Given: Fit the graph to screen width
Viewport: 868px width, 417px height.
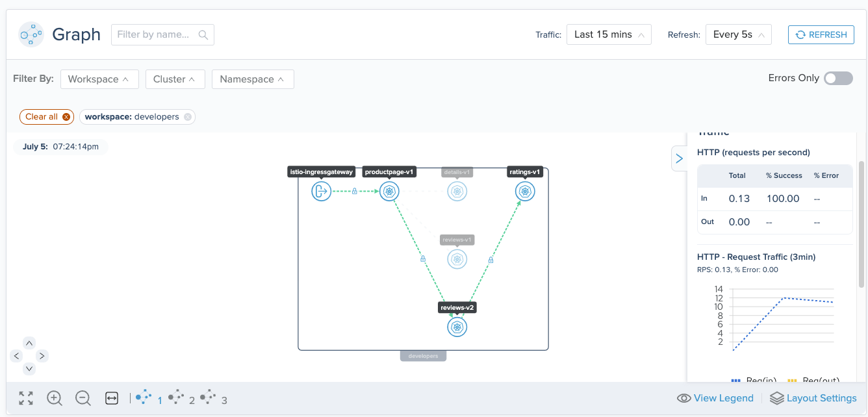Looking at the screenshot, I should point(111,398).
